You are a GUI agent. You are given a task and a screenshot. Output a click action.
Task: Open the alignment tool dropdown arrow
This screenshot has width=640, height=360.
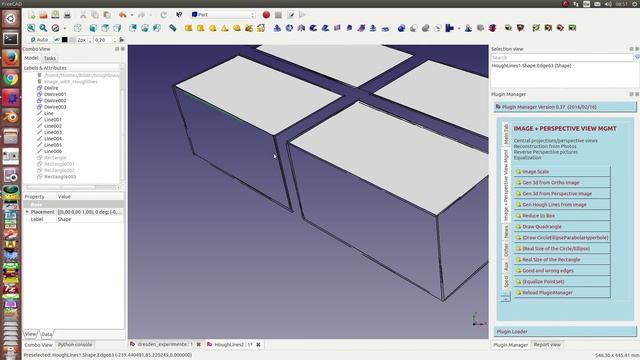coord(459,28)
